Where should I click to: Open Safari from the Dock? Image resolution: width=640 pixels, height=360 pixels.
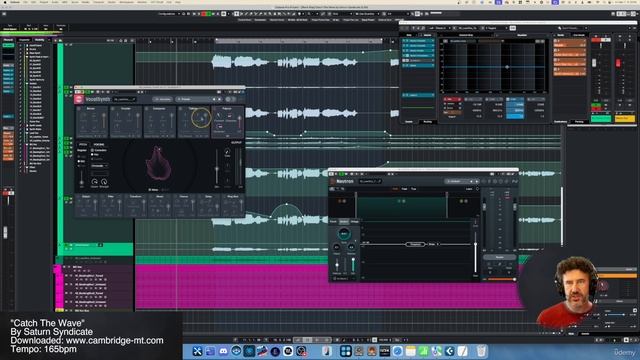(397, 351)
